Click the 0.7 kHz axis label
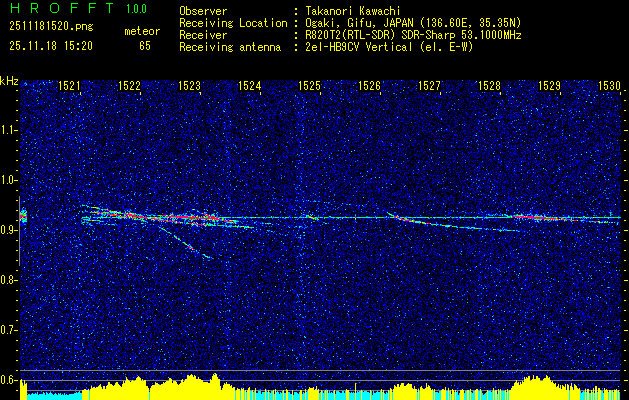The image size is (629, 400). pos(9,331)
